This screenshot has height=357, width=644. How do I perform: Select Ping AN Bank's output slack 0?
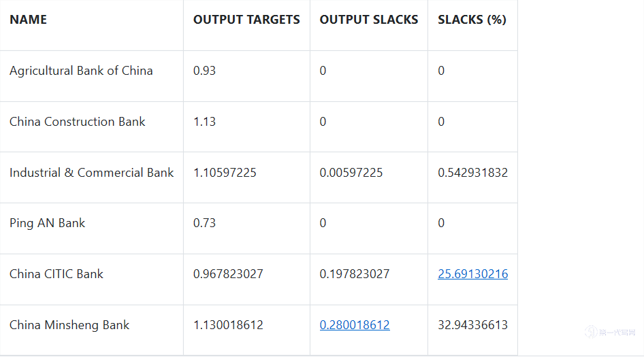coord(323,223)
